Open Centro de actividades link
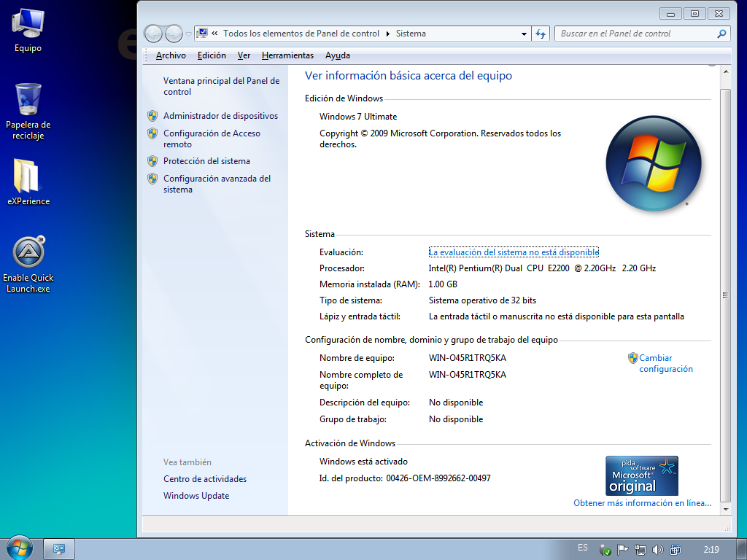Image resolution: width=747 pixels, height=560 pixels. [x=205, y=478]
